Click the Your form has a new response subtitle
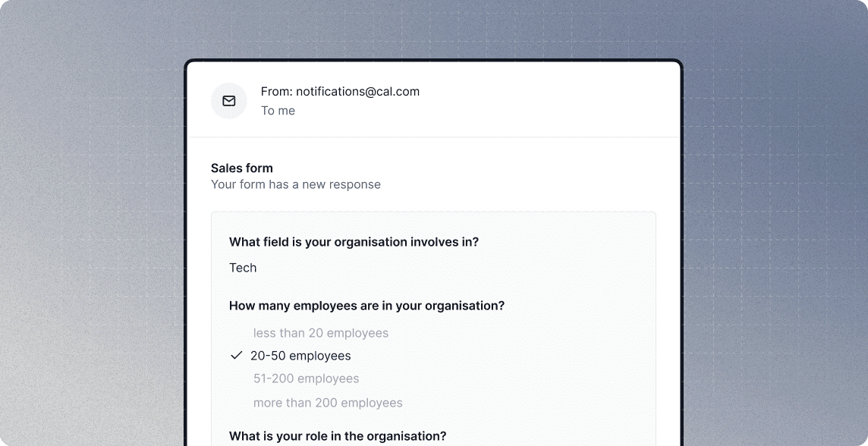868x446 pixels. (296, 184)
